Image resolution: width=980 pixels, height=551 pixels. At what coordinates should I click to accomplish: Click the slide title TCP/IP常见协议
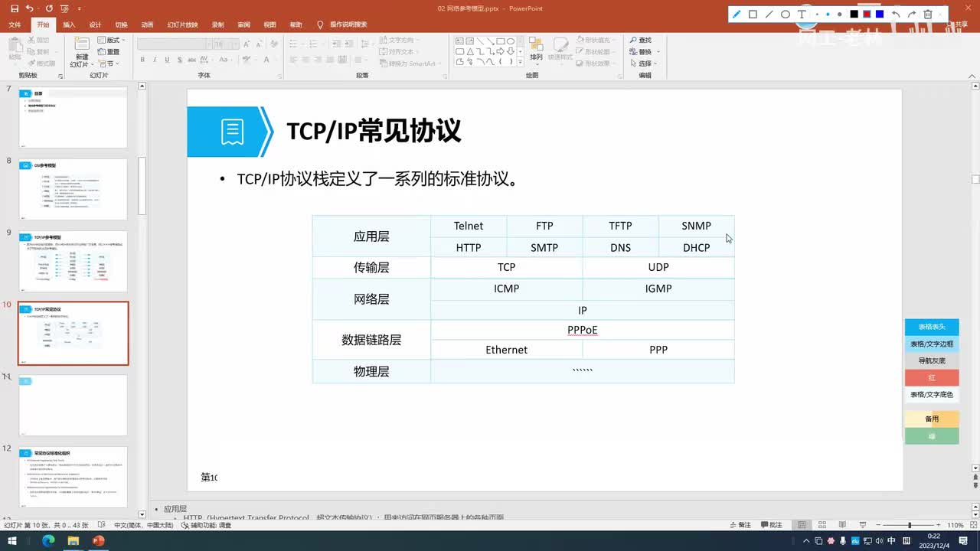coord(374,131)
